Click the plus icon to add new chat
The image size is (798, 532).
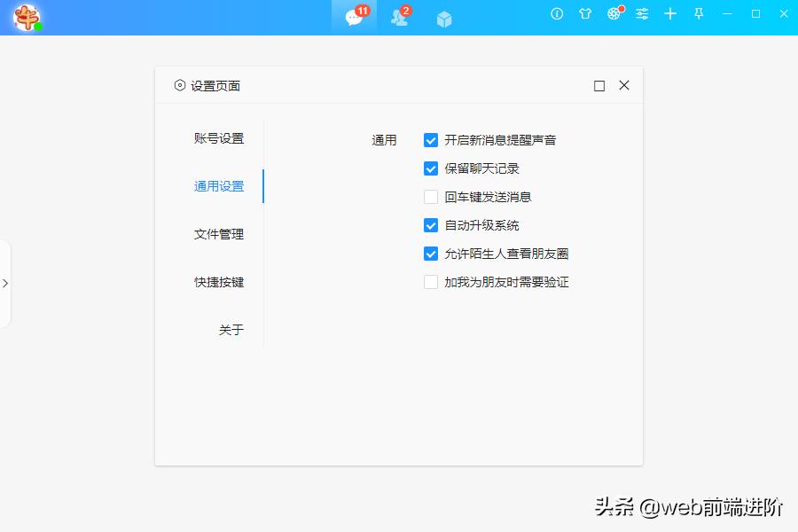pyautogui.click(x=669, y=14)
